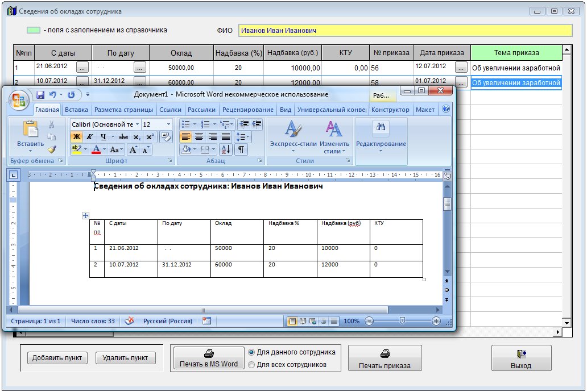Center-align the paragraph text

pyautogui.click(x=199, y=137)
